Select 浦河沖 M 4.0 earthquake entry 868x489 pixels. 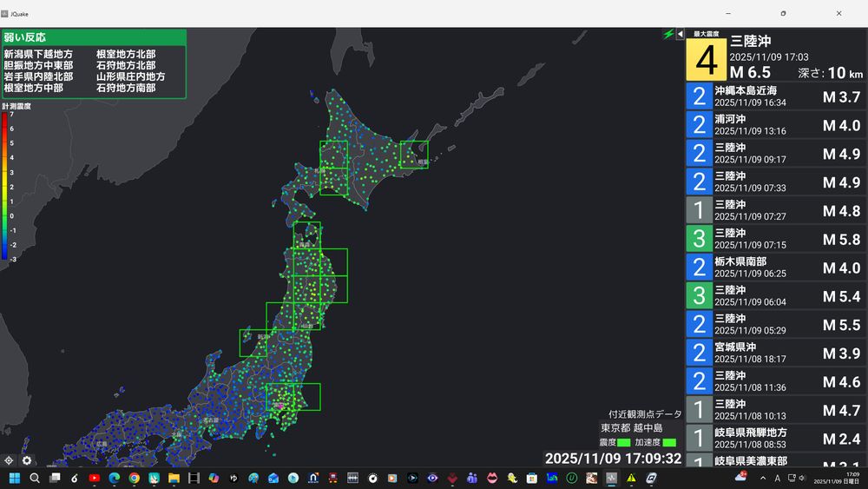click(x=776, y=124)
